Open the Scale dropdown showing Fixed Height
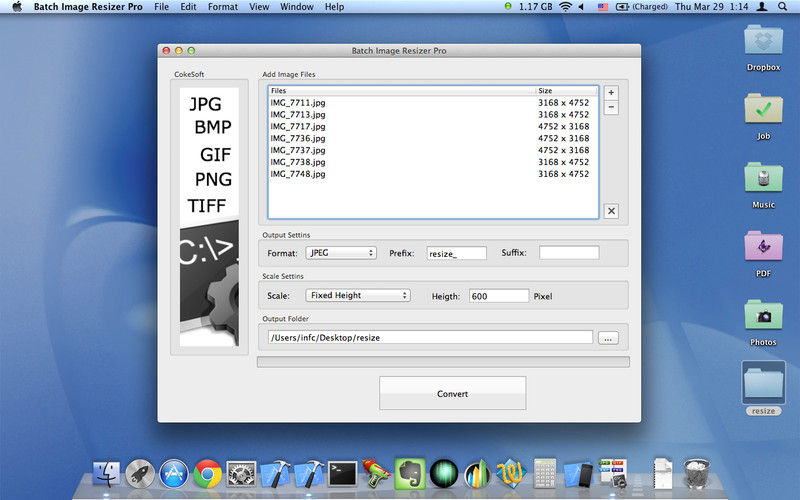The image size is (800, 500). coord(358,295)
